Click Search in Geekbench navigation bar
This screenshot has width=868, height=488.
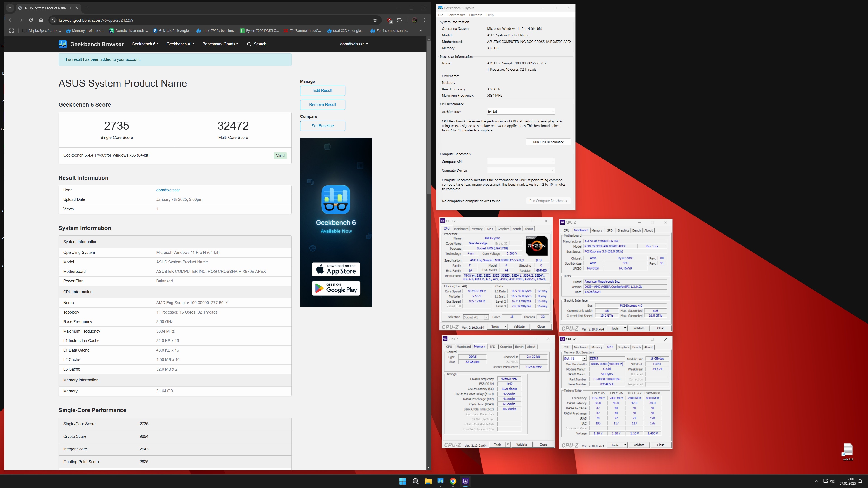click(257, 44)
